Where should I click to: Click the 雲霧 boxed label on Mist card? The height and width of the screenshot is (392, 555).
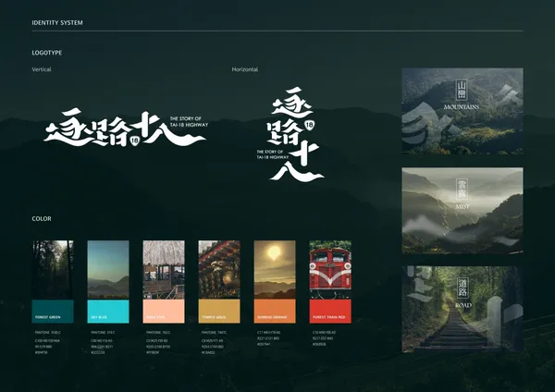[462, 190]
